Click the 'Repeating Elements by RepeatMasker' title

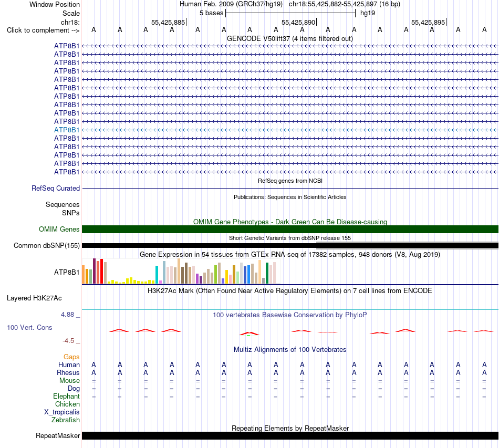(x=290, y=428)
